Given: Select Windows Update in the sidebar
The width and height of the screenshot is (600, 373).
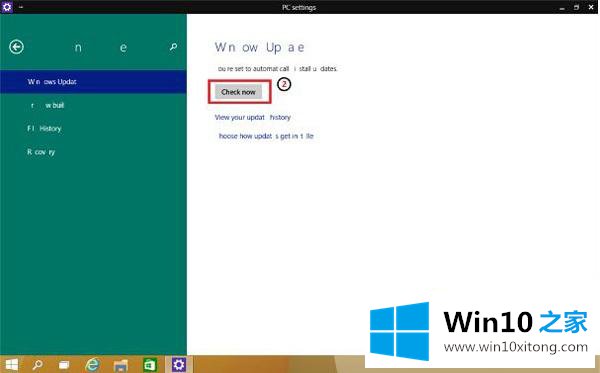Looking at the screenshot, I should point(93,81).
